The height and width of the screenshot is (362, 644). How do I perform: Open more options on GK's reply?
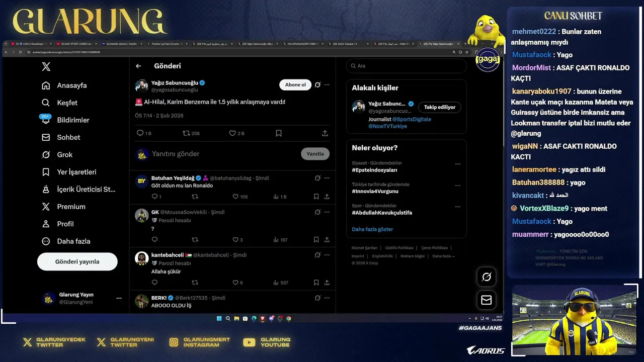pos(327,212)
